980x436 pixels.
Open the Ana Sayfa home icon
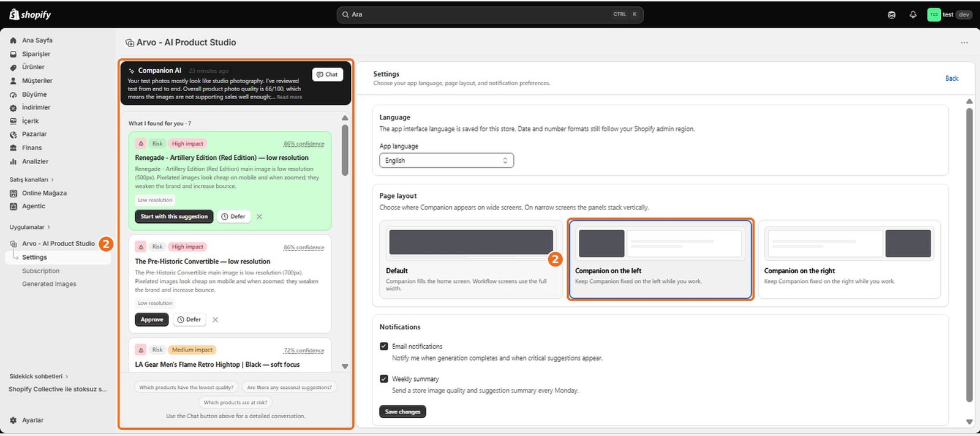13,40
